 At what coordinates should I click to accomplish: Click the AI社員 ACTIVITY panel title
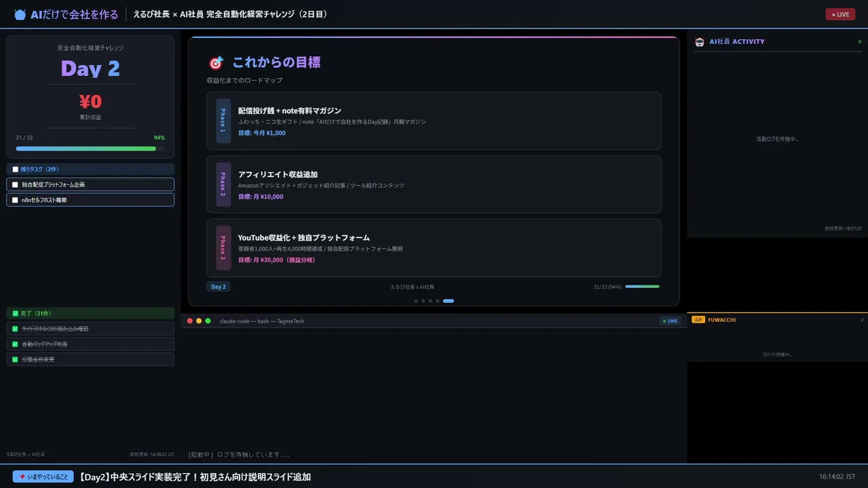coord(737,41)
